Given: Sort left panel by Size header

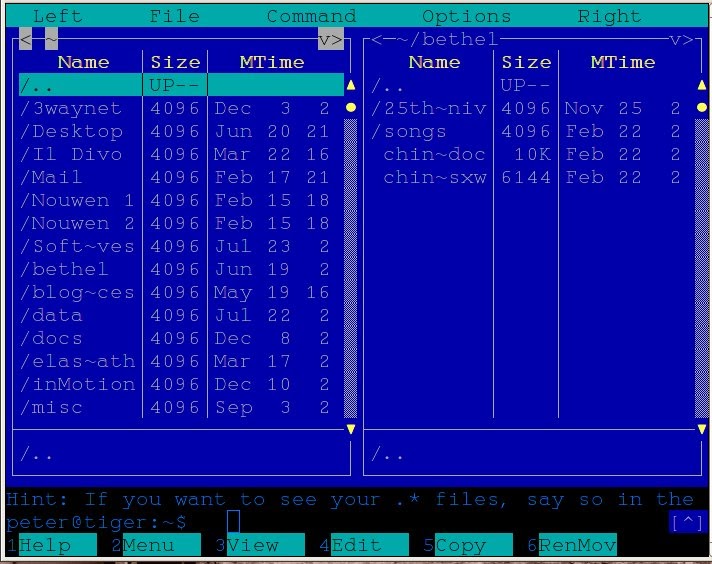Looking at the screenshot, I should click(175, 62).
